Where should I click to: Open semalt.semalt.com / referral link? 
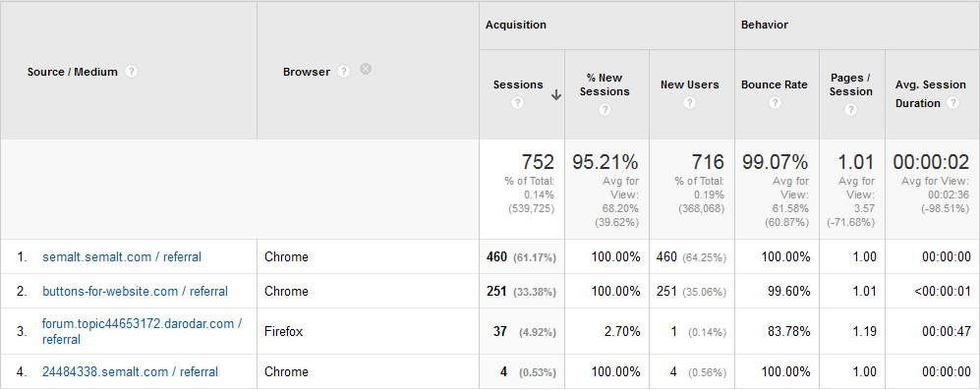pos(122,256)
